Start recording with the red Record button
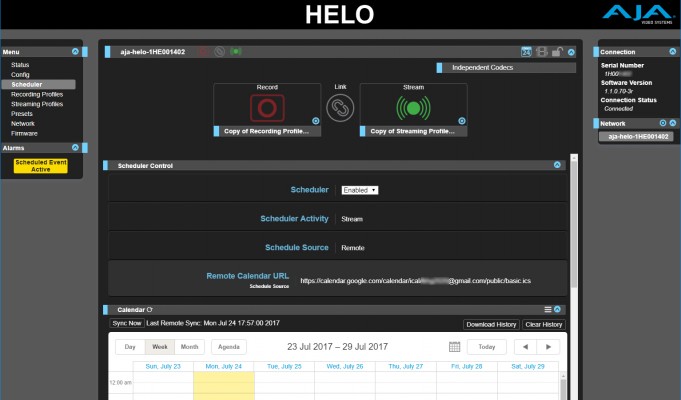The width and height of the screenshot is (681, 400). pos(267,108)
